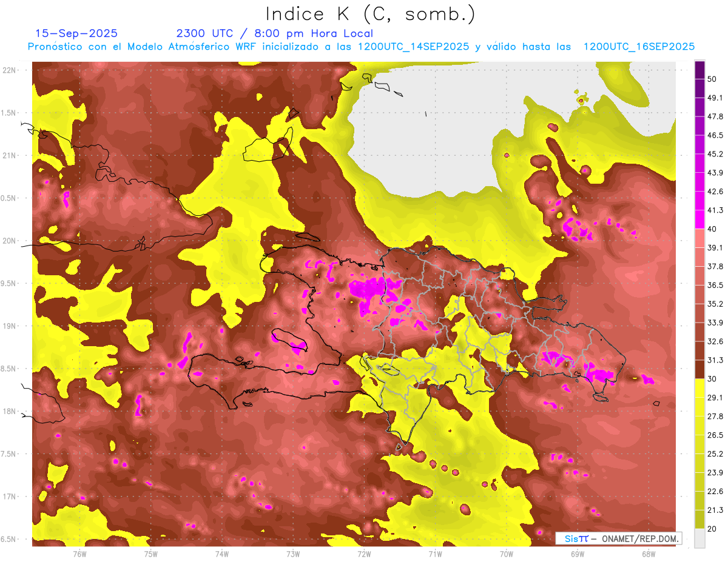Click the '18N' latitude label

click(9, 412)
